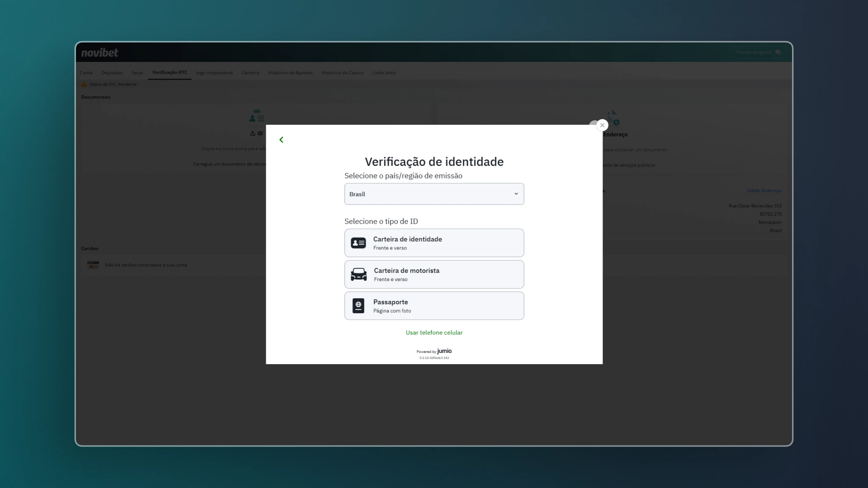The image size is (868, 488).
Task: Switch to the Depositar tab
Action: pos(112,73)
